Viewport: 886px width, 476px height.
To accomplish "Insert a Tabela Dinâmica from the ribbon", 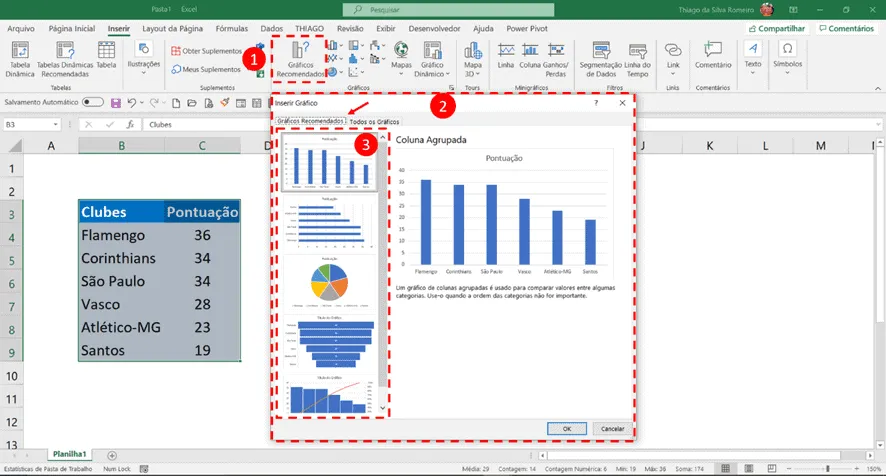I will (x=20, y=59).
